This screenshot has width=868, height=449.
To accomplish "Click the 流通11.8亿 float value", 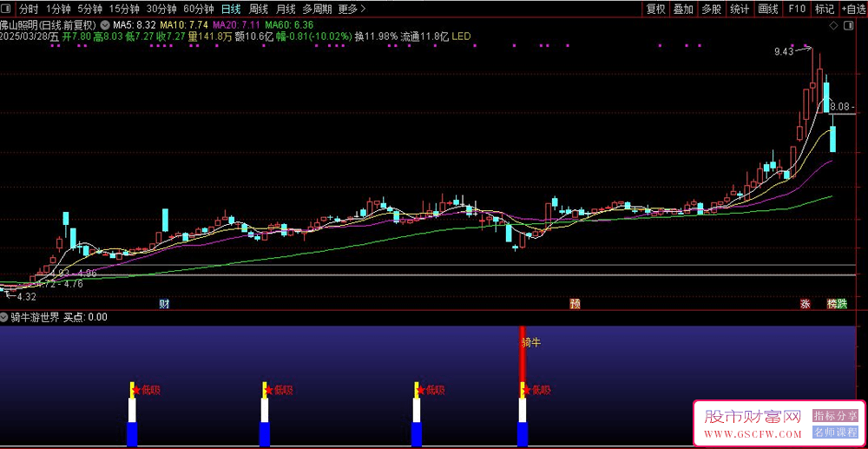I will coord(424,36).
